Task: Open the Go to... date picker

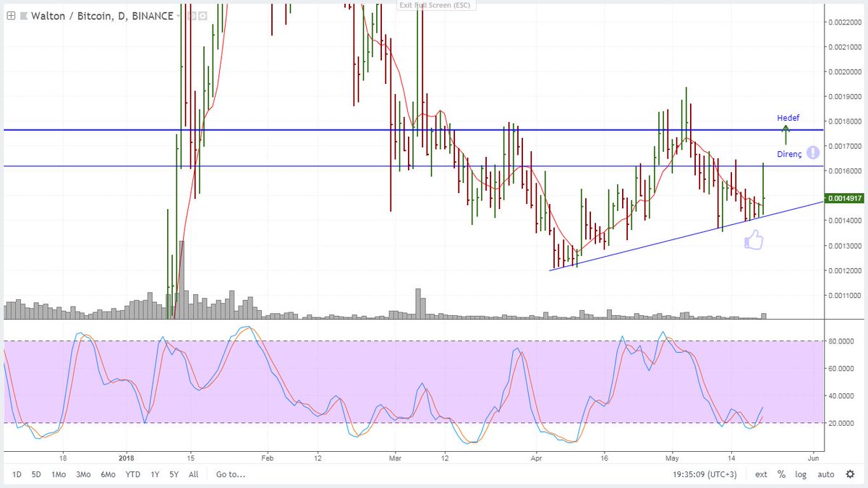Action: pyautogui.click(x=230, y=475)
